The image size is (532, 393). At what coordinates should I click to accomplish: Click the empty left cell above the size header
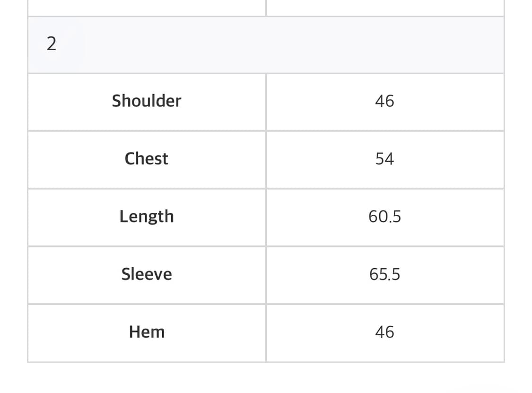tap(146, 7)
